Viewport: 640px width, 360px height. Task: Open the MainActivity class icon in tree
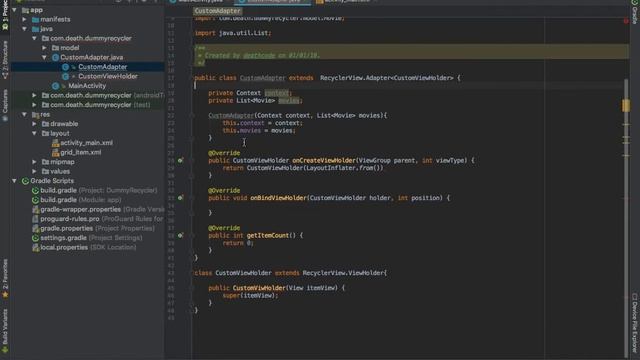pyautogui.click(x=56, y=86)
